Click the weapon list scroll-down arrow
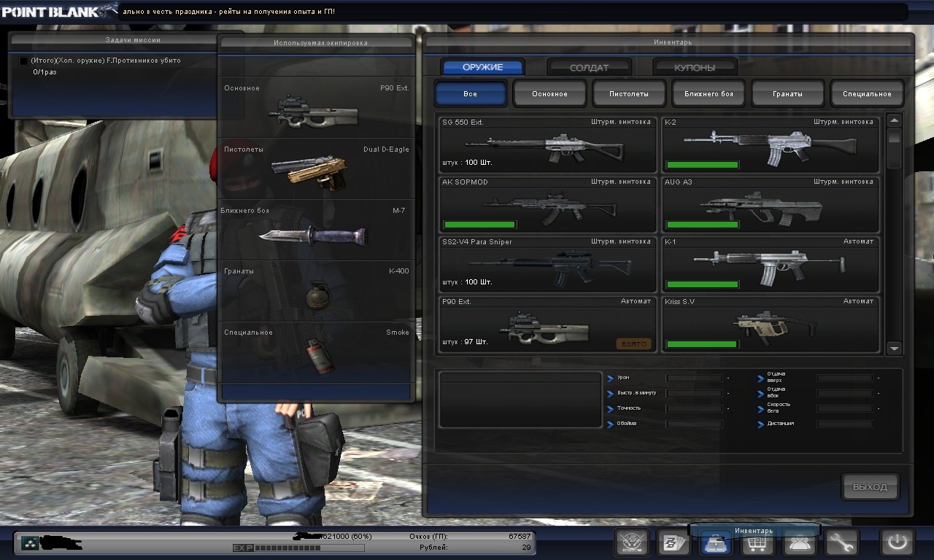The height and width of the screenshot is (560, 934). [x=895, y=349]
